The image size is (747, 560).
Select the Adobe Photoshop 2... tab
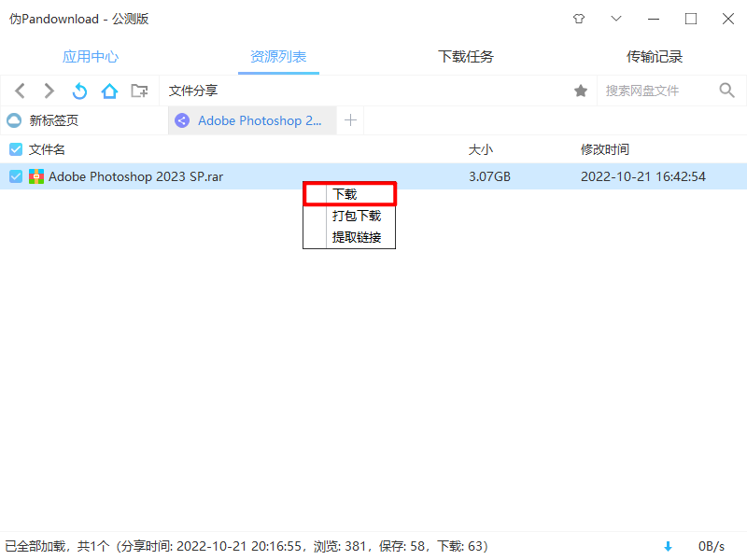[252, 120]
